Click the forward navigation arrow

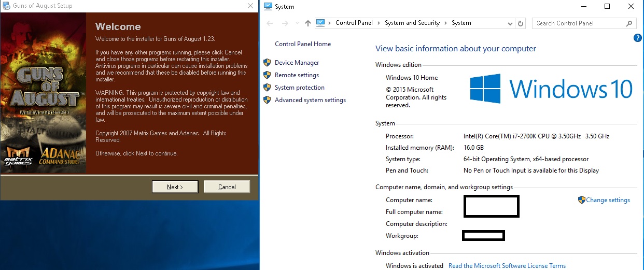click(x=285, y=23)
